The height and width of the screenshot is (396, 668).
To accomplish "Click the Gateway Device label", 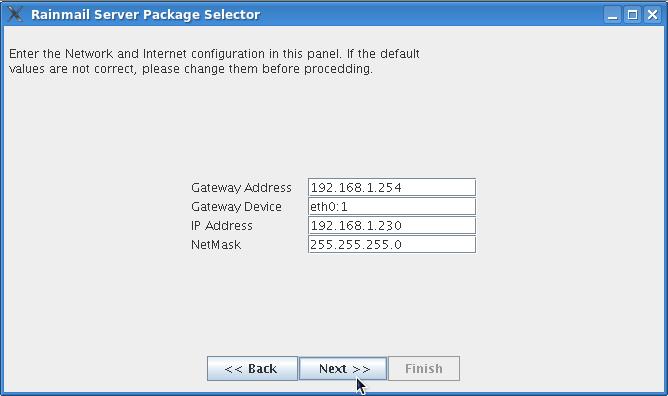I will tap(236, 207).
